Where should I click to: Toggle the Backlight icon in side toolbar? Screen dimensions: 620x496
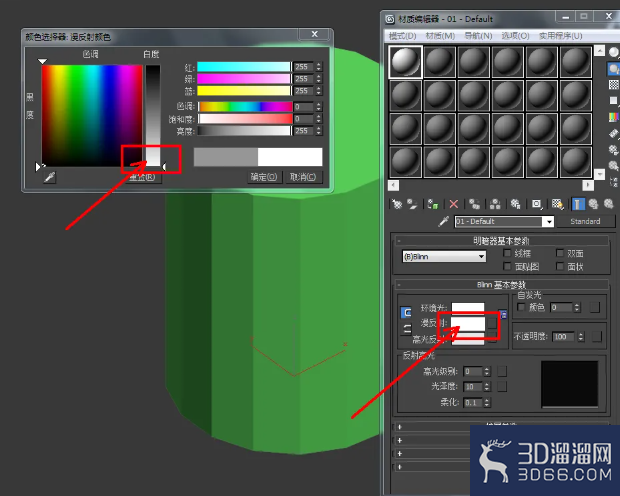613,69
